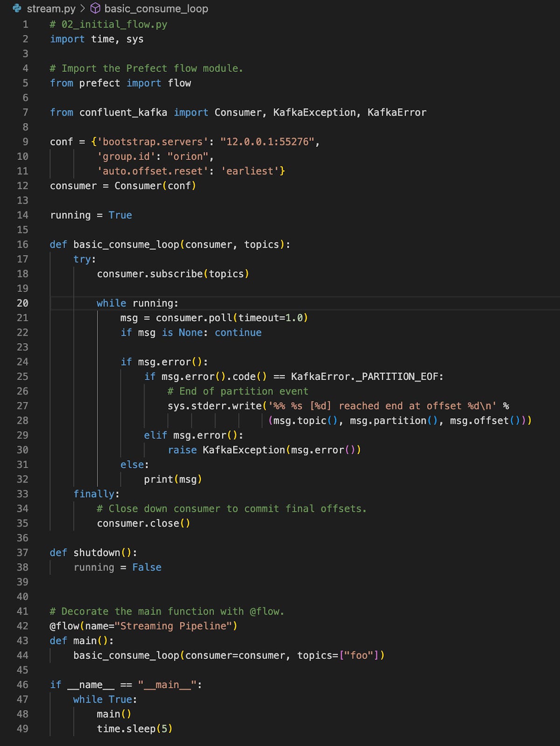Click the "Streaming Pipeline" string
The height and width of the screenshot is (746, 560).
pyautogui.click(x=173, y=626)
